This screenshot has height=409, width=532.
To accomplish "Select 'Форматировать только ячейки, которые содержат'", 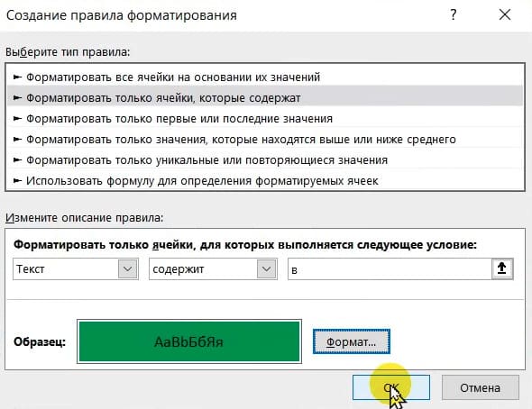I will click(x=264, y=98).
